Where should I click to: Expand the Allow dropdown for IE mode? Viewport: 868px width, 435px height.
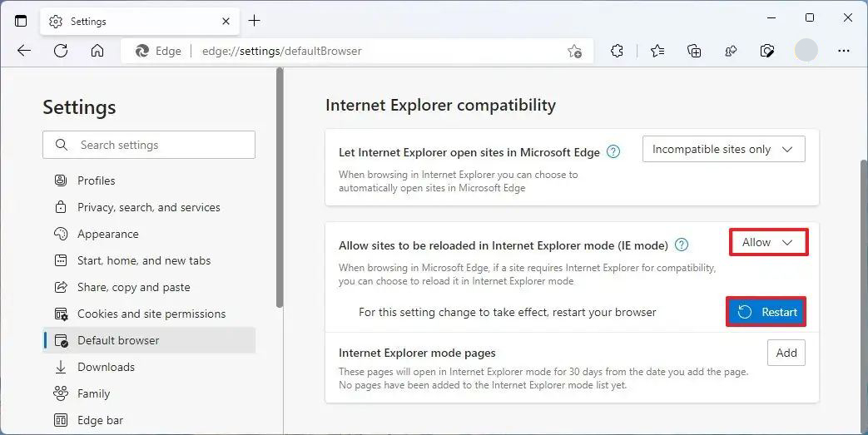[768, 242]
